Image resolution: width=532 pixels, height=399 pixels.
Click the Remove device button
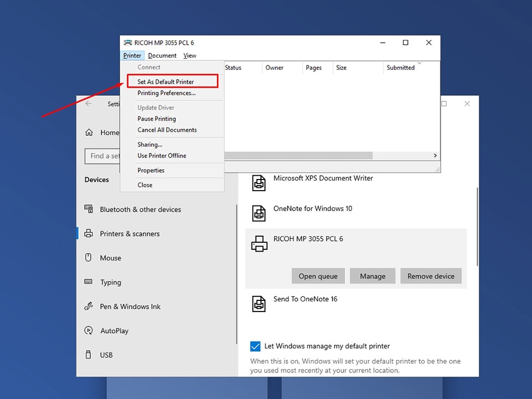[x=431, y=276]
